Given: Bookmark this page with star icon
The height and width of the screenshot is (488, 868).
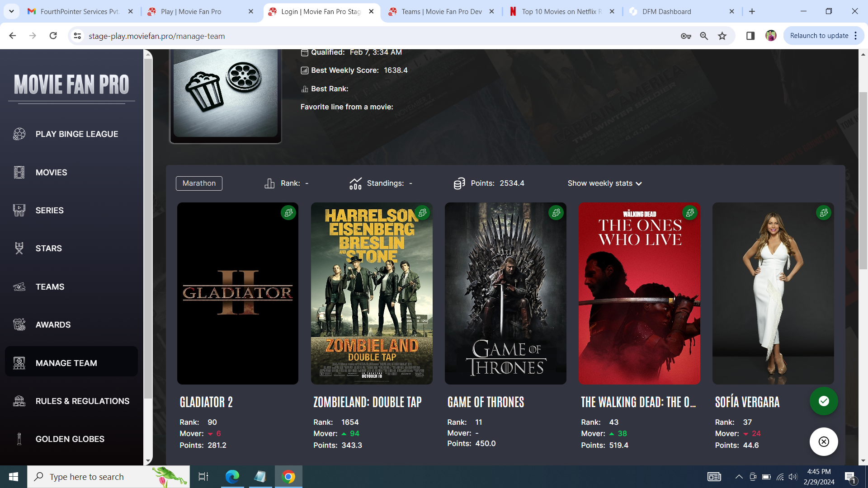Looking at the screenshot, I should pyautogui.click(x=722, y=36).
